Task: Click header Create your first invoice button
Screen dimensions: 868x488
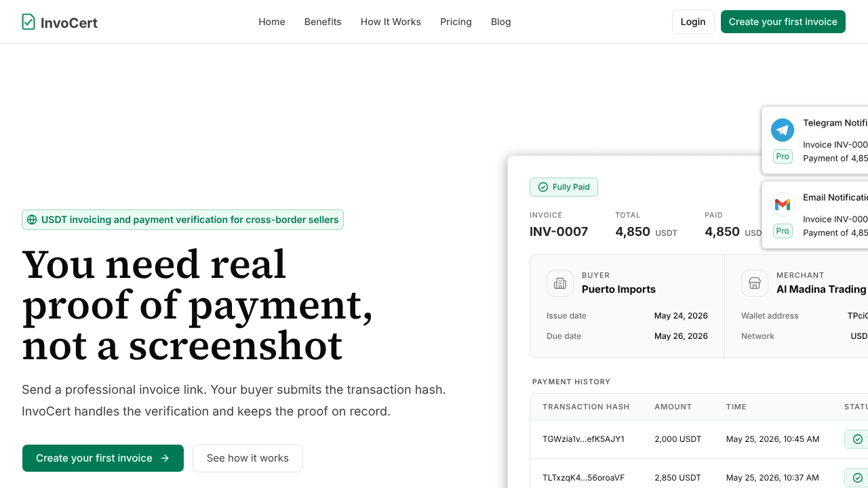Action: tap(783, 22)
